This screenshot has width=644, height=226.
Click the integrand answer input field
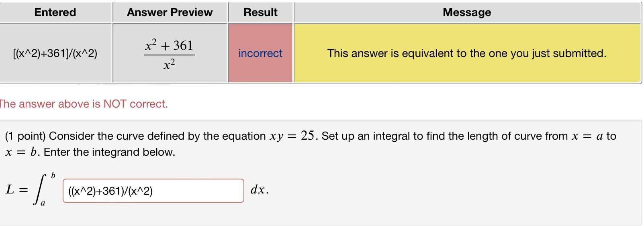coord(153,191)
